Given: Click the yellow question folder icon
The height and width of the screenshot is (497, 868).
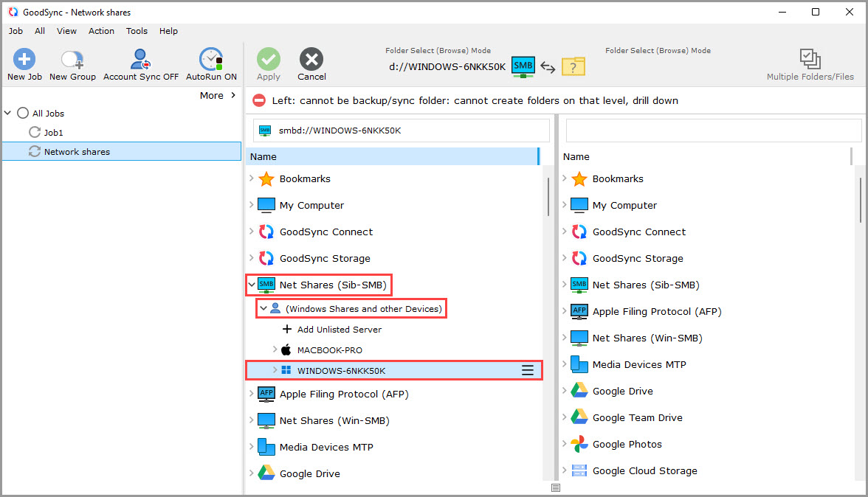Looking at the screenshot, I should pyautogui.click(x=573, y=66).
